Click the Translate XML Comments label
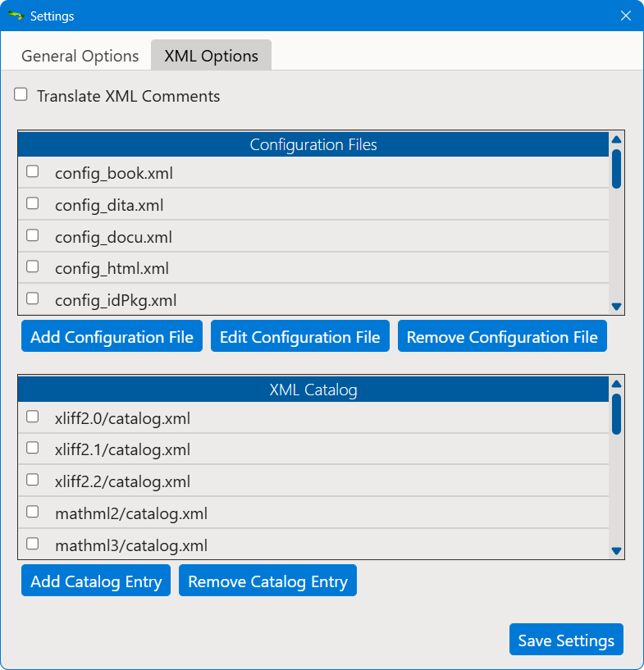The image size is (644, 670). point(128,96)
